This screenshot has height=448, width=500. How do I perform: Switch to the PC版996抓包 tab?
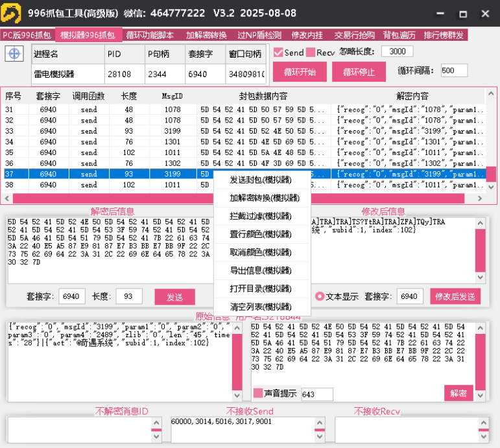(27, 35)
